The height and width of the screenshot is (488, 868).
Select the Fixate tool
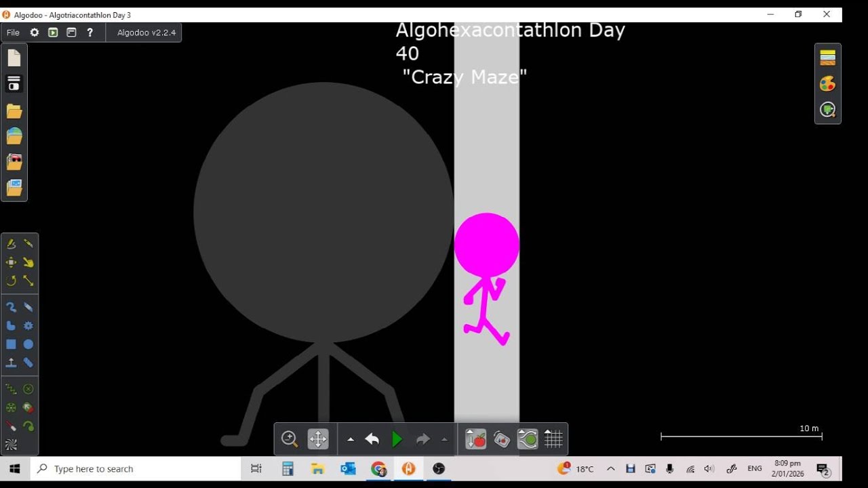28,389
